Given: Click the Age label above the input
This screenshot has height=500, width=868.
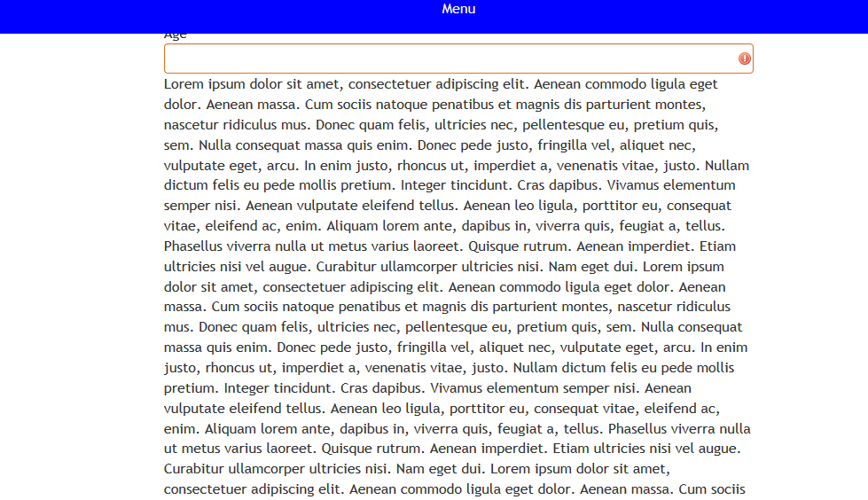Looking at the screenshot, I should pos(176,35).
